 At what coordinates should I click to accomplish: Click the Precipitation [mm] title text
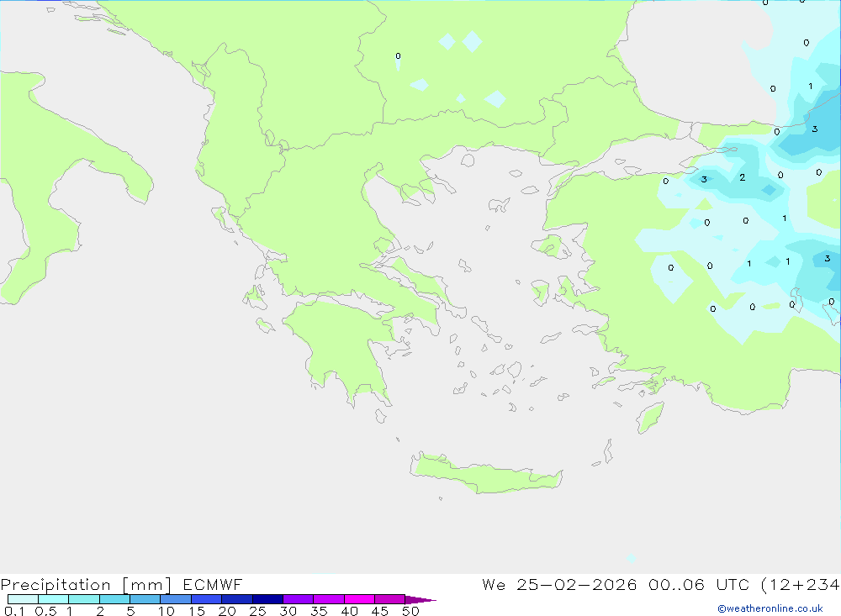pos(86,584)
